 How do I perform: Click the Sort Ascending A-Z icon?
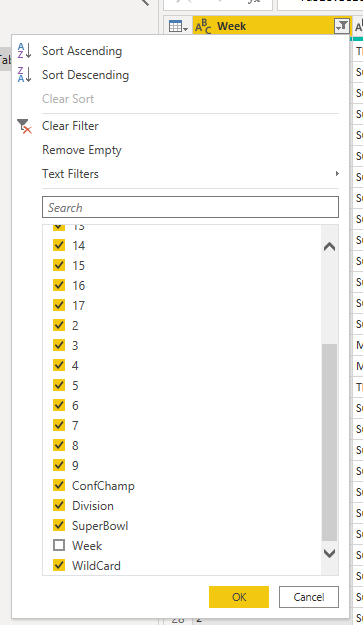point(24,51)
